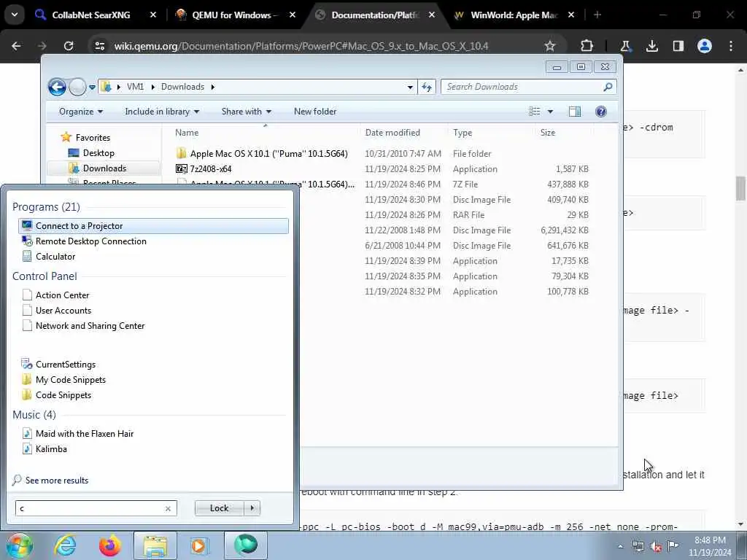Expand shutdown options arrow beside Lock
Screen dimensions: 747x560
(252, 508)
